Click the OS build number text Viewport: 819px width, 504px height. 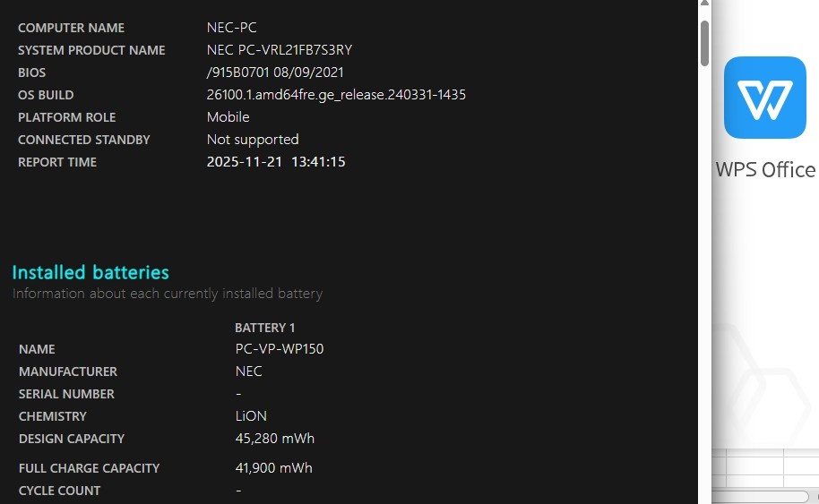(336, 95)
